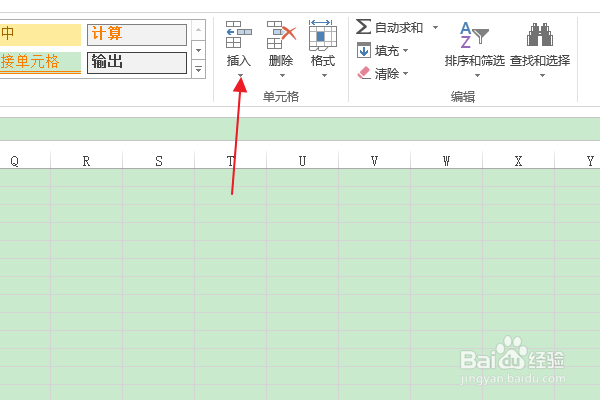
Task: Expand the AutoSum (自动求和) dropdown arrow
Action: pos(435,27)
